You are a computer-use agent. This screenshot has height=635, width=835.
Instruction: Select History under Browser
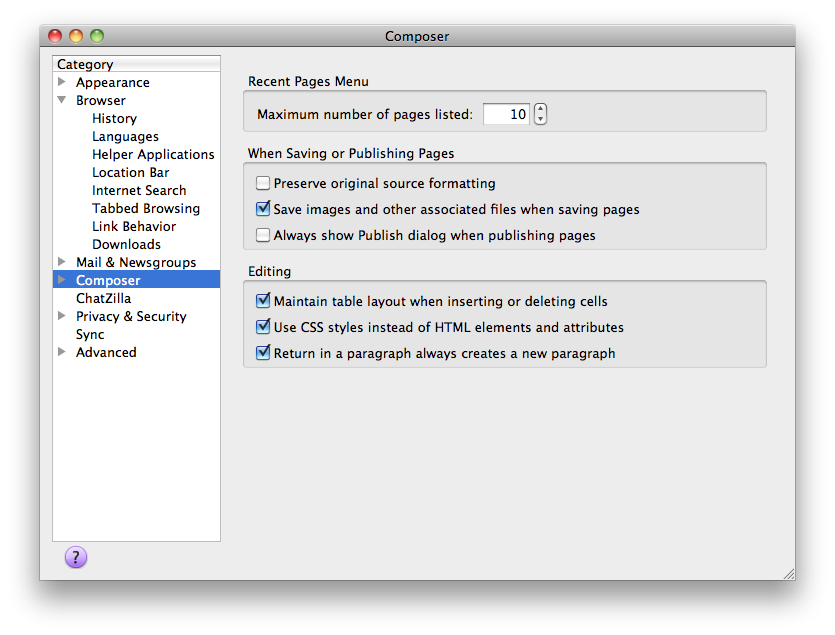(114, 118)
